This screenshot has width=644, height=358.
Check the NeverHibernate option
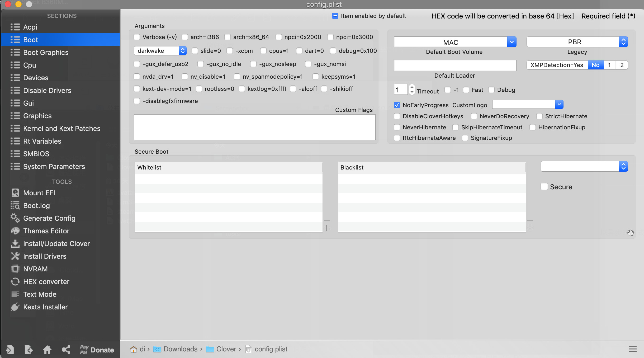tap(397, 127)
